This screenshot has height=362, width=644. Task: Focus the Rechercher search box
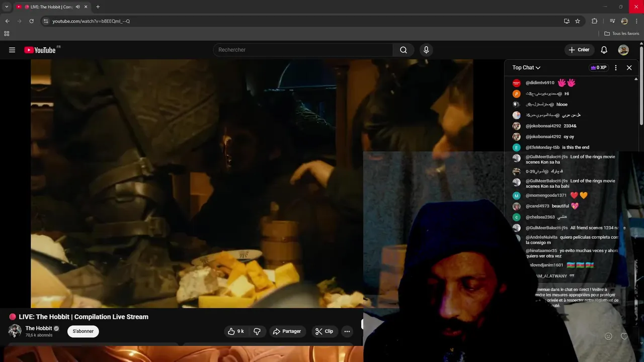(303, 50)
